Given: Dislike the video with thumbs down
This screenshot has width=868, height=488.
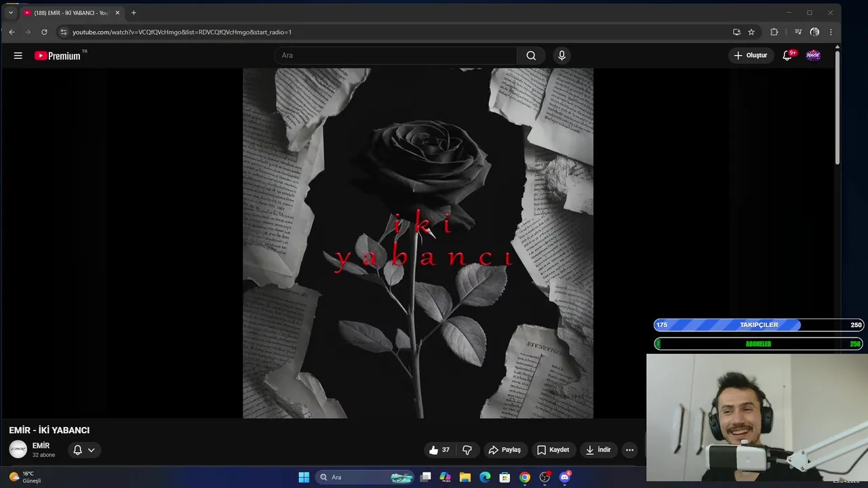Looking at the screenshot, I should pos(467,450).
